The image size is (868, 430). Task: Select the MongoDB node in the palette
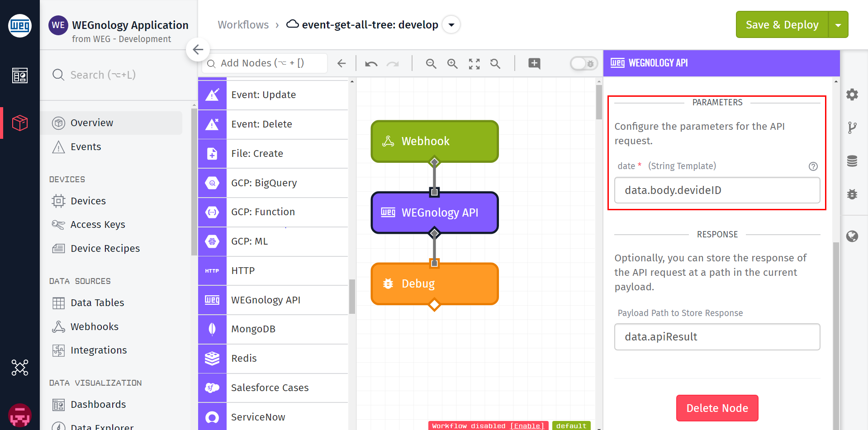pyautogui.click(x=273, y=329)
